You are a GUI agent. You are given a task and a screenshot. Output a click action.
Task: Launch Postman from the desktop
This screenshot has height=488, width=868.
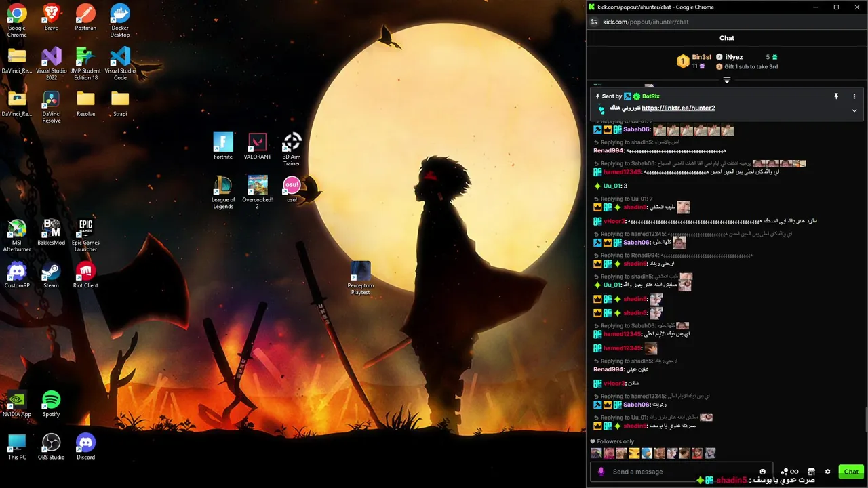pyautogui.click(x=85, y=18)
